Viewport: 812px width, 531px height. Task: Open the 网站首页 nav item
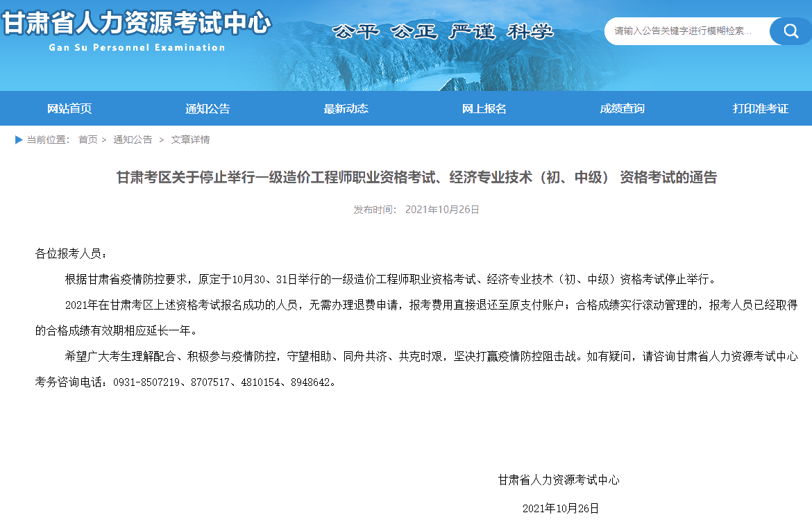[69, 108]
